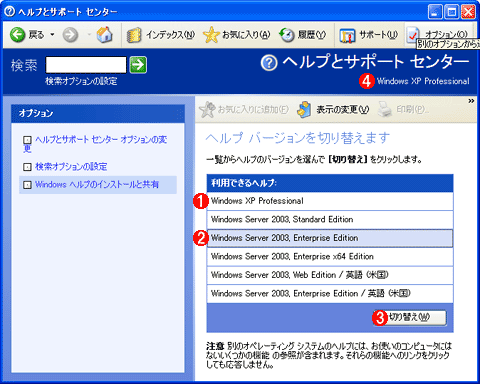Click the 検索 search text field

86,64
